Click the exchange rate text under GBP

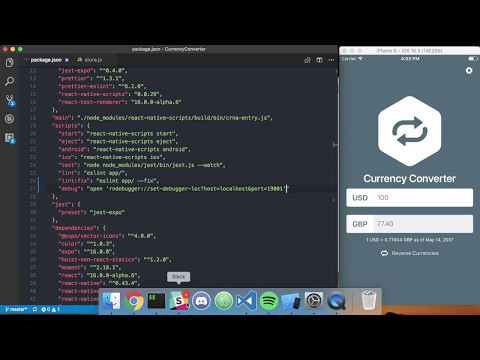[410, 240]
